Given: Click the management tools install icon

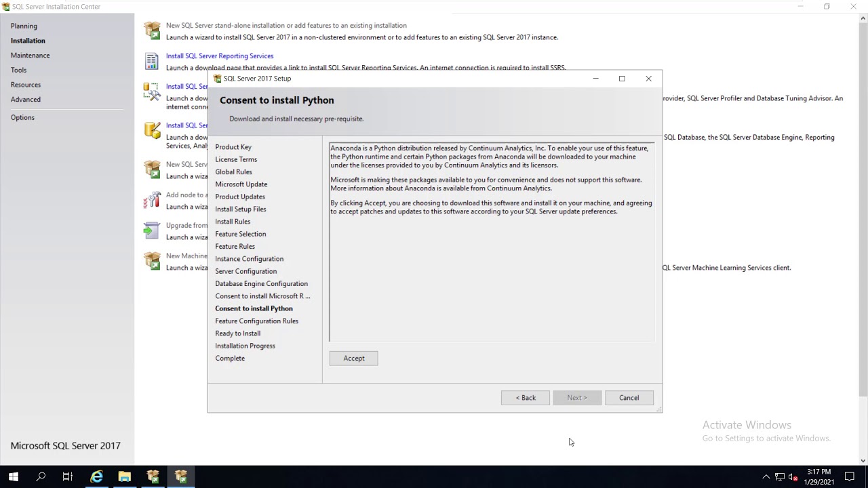Looking at the screenshot, I should [x=152, y=91].
